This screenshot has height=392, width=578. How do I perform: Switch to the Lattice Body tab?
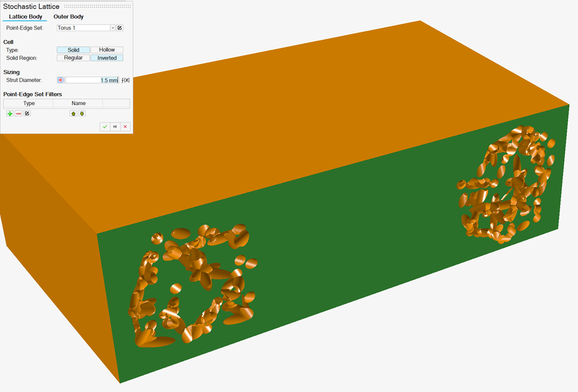tap(25, 17)
